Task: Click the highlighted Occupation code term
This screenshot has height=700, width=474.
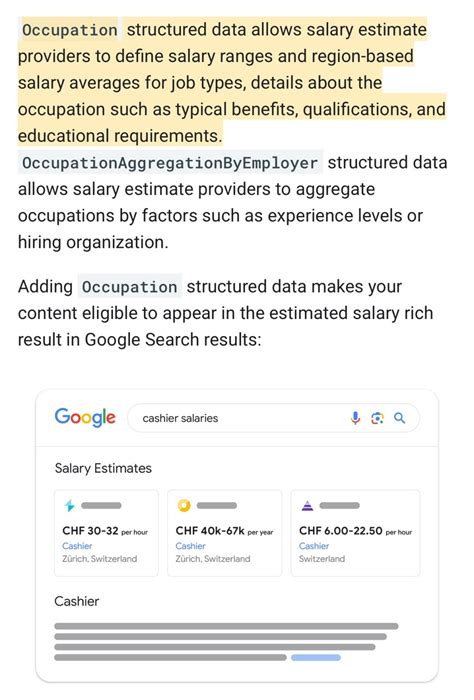Action: tap(70, 30)
